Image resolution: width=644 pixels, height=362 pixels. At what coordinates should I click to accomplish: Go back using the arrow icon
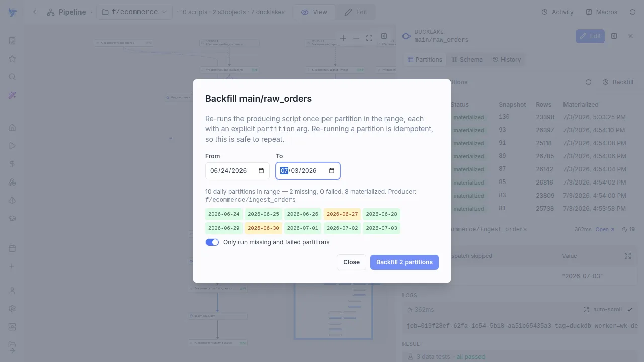click(35, 12)
